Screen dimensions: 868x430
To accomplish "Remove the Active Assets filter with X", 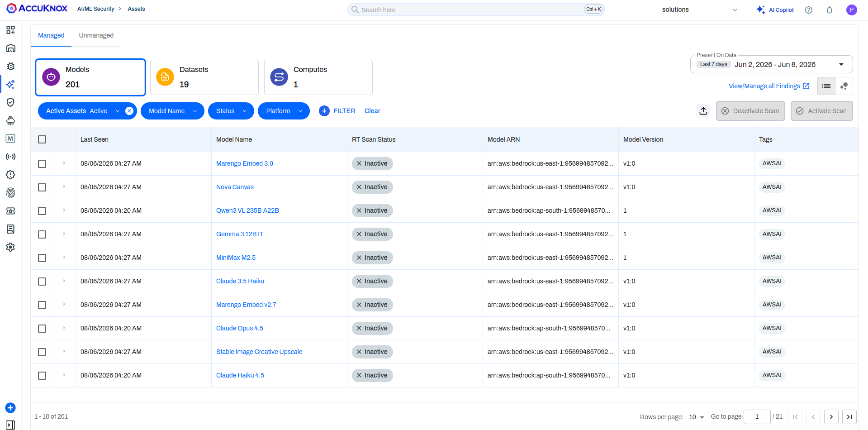I will pos(129,111).
